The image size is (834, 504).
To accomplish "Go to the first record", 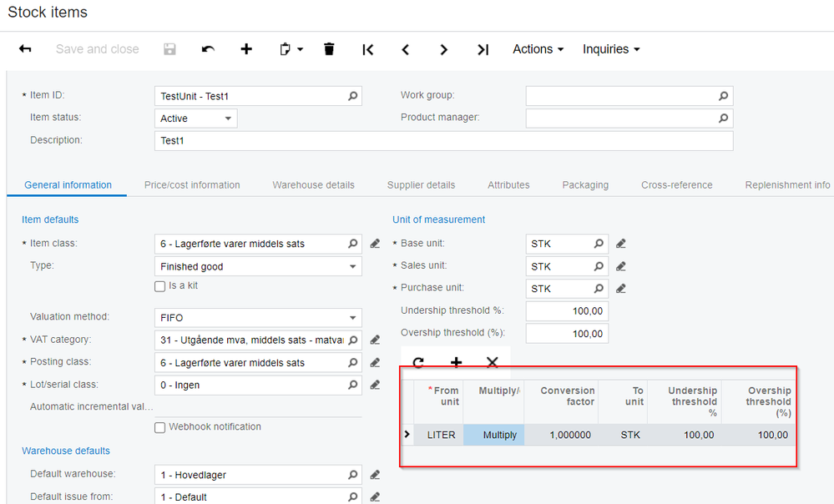I will tap(367, 49).
